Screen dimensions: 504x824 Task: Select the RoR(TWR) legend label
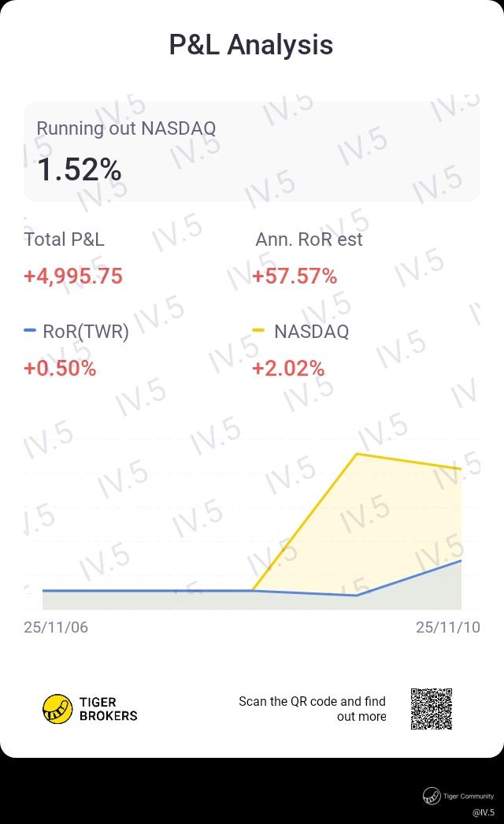pos(86,332)
